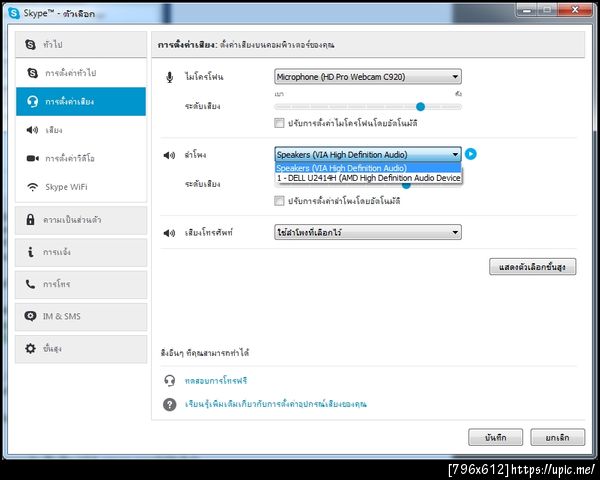The width and height of the screenshot is (600, 480).
Task: Click the headset icon for free test call
Action: 170,380
